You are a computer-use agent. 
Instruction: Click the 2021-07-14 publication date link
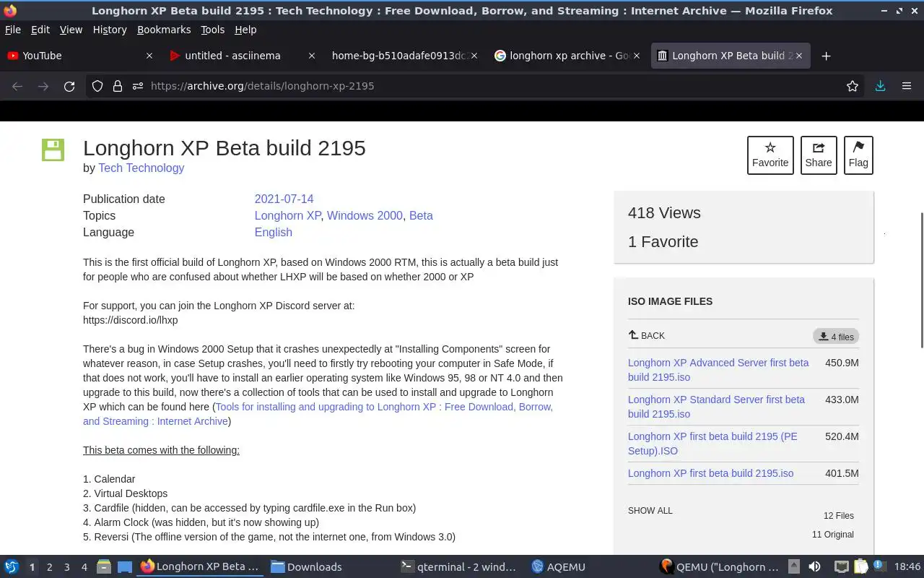(x=284, y=199)
